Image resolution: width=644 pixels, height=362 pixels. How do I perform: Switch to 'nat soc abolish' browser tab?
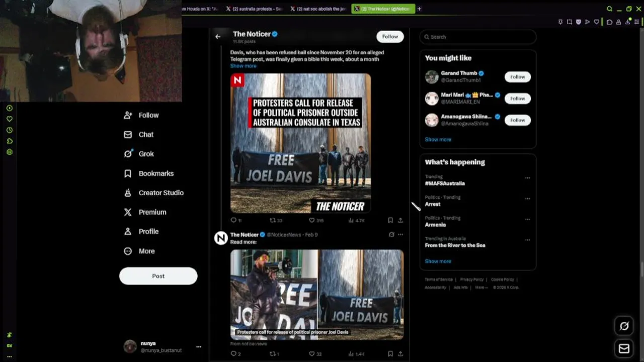pyautogui.click(x=318, y=9)
